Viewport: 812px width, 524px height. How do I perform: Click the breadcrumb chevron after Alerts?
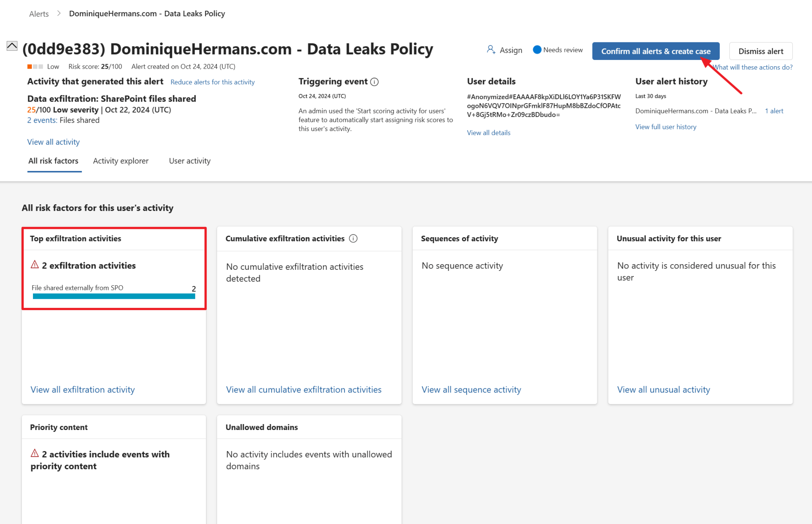click(x=58, y=13)
